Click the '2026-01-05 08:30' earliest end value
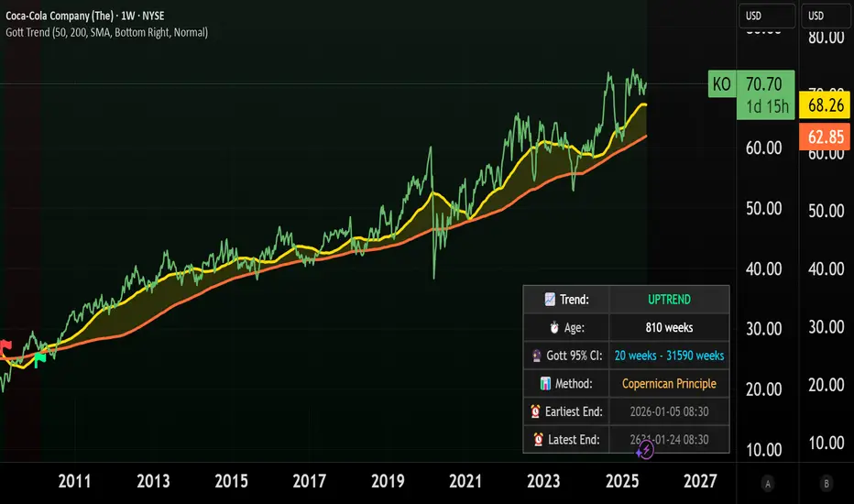 point(669,412)
